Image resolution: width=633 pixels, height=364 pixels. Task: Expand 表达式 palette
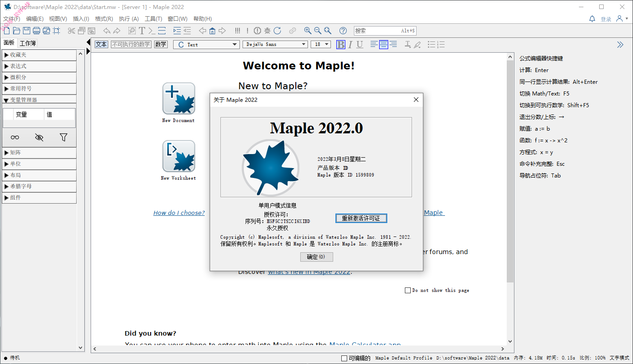point(39,66)
